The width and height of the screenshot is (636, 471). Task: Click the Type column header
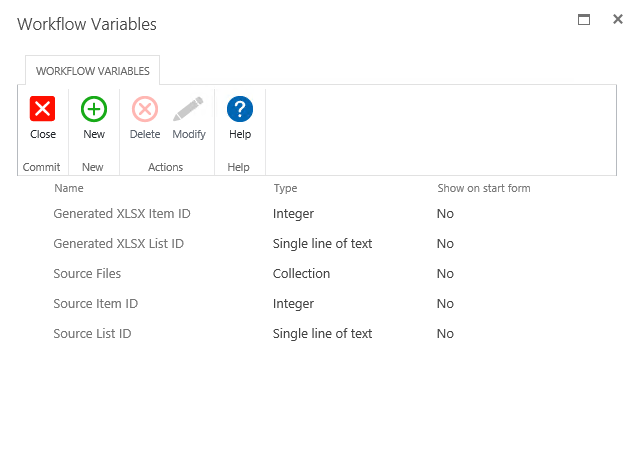tap(285, 188)
